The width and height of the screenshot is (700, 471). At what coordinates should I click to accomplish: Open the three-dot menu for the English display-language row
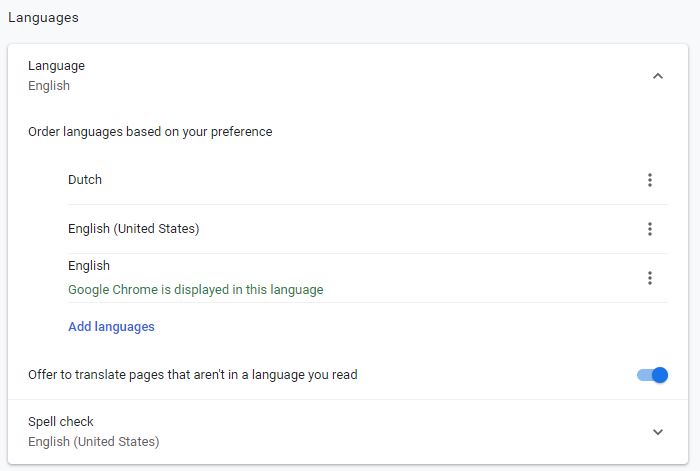[x=650, y=278]
